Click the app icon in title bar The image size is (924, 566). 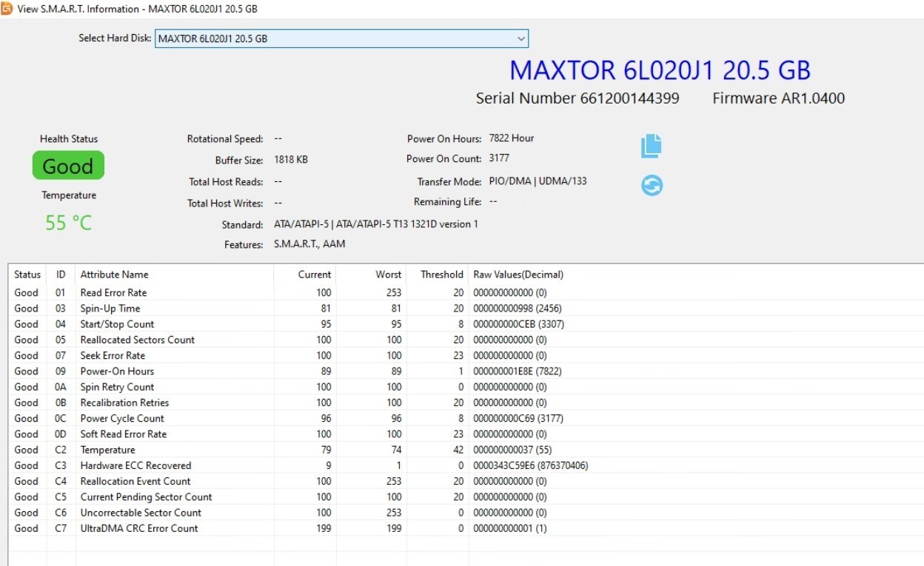pyautogui.click(x=7, y=9)
